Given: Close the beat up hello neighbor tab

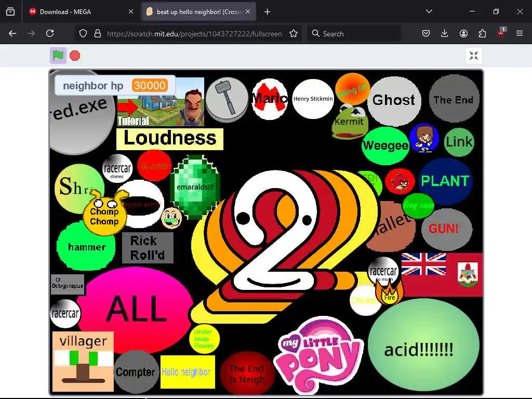Looking at the screenshot, I should 248,11.
